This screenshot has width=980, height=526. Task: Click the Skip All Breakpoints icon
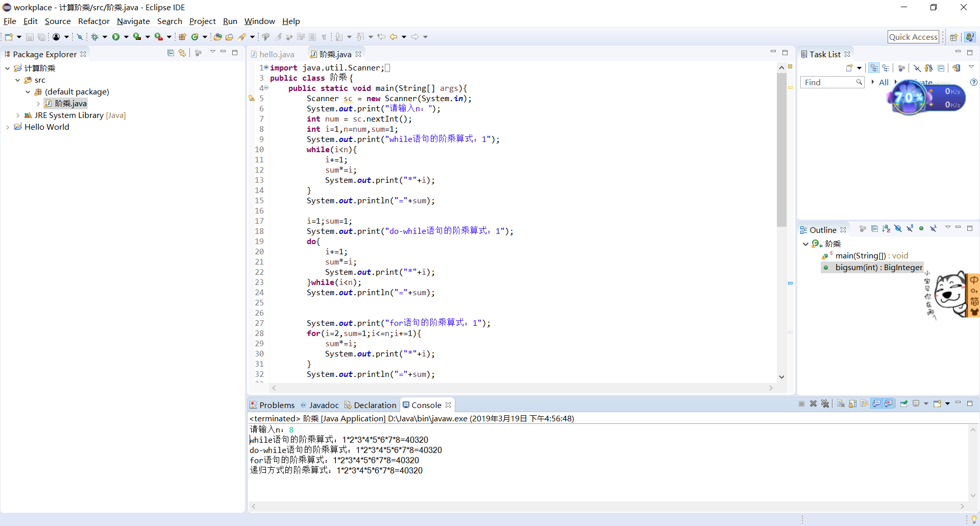point(80,37)
